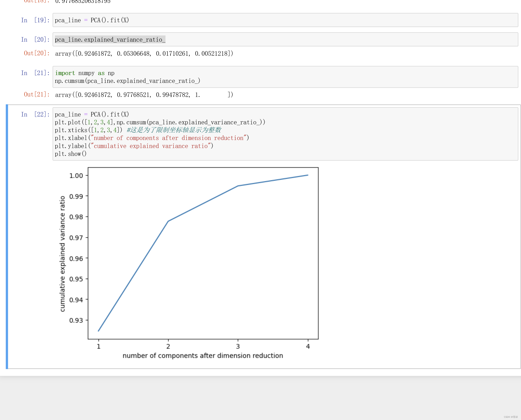Click the In [21] prompt label
Viewport: 521px width, 420px height.
pos(35,73)
